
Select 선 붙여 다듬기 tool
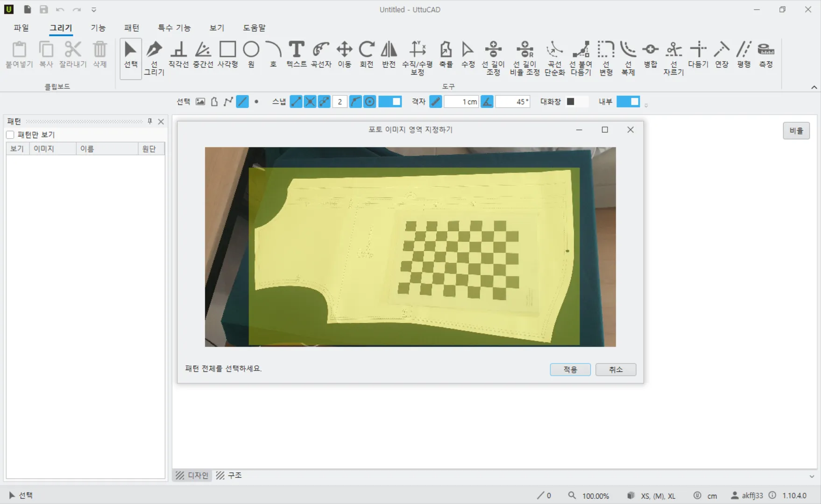coord(581,58)
